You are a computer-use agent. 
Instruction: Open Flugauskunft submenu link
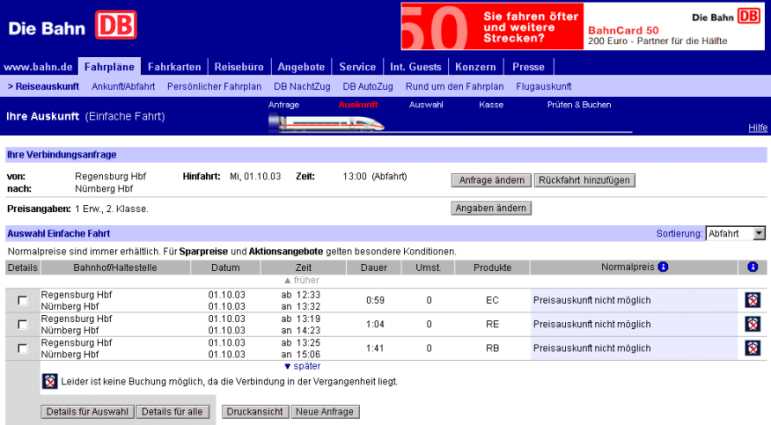pos(543,87)
